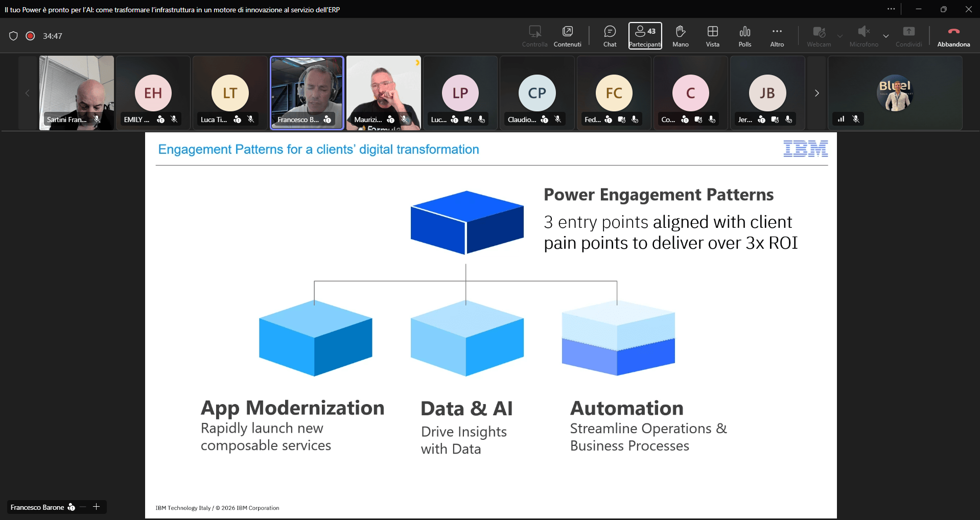Viewport: 980px width, 520px height.
Task: Select Jer... tile with JB avatar
Action: [x=767, y=93]
